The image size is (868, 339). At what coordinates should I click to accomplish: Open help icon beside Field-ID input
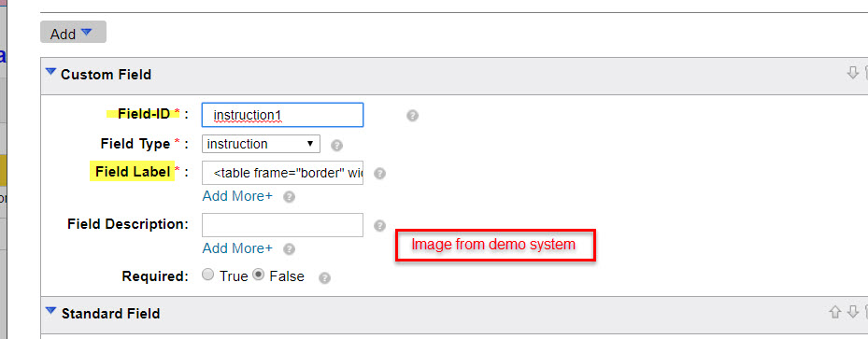click(412, 116)
